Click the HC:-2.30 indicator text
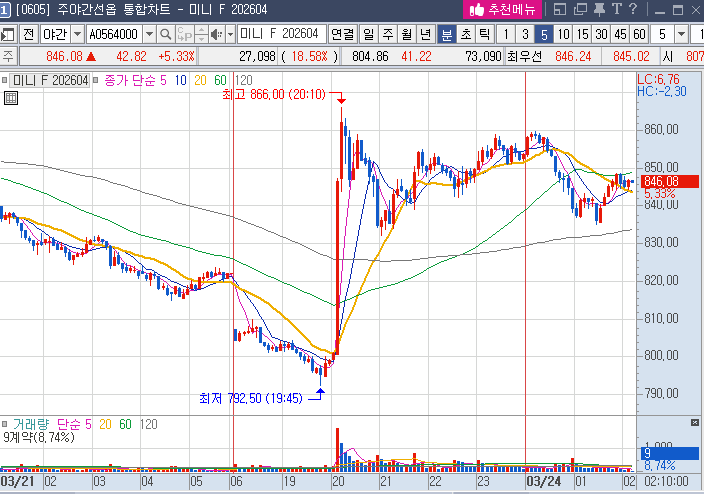This screenshot has height=494, width=704. pyautogui.click(x=662, y=92)
